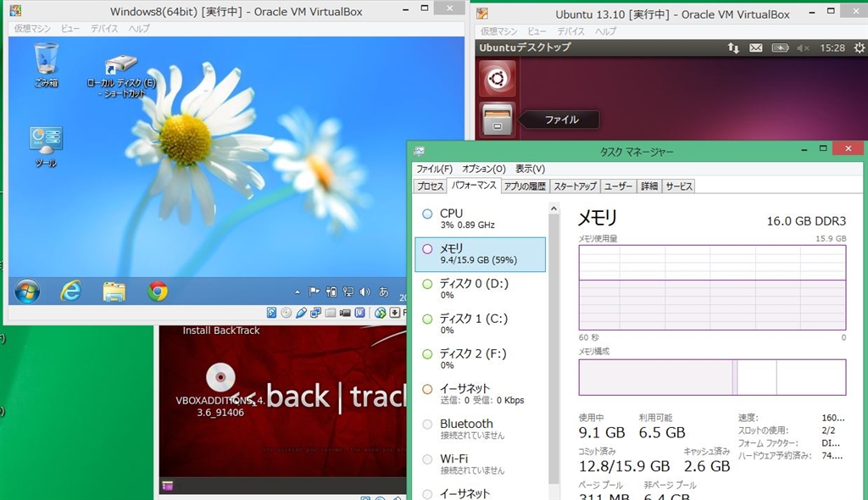Open the ファイル file manager launcher icon
Screen dimensions: 868x500
[x=497, y=119]
